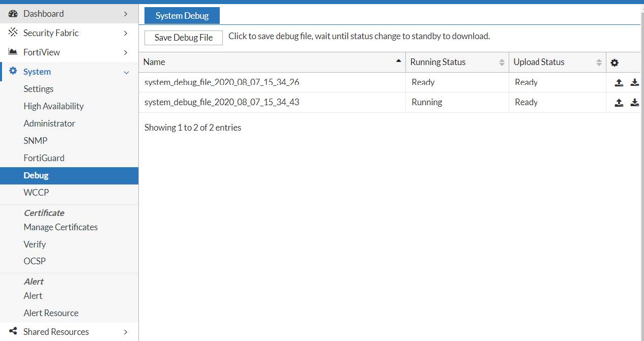This screenshot has height=341, width=644.
Task: Expand the Dashboard menu chevron
Action: (x=126, y=14)
